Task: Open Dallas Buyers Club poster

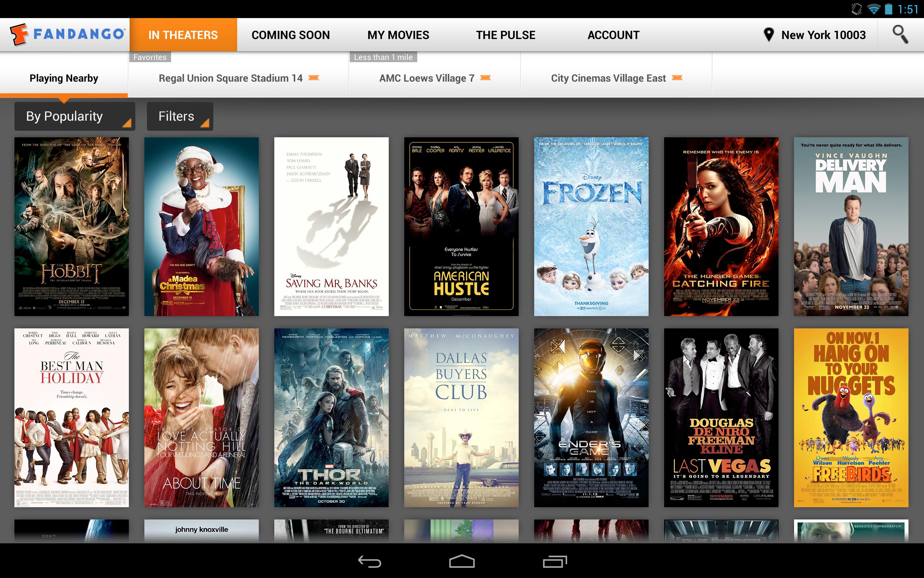Action: (x=461, y=418)
